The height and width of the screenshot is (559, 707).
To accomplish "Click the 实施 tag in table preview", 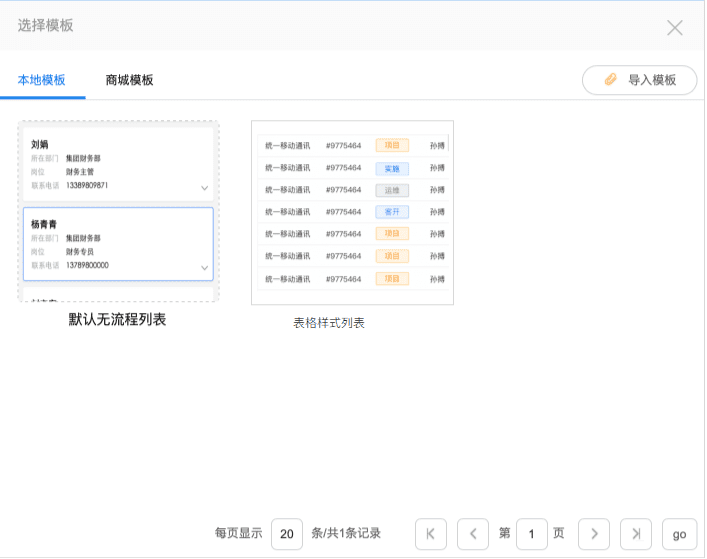I will point(392,168).
